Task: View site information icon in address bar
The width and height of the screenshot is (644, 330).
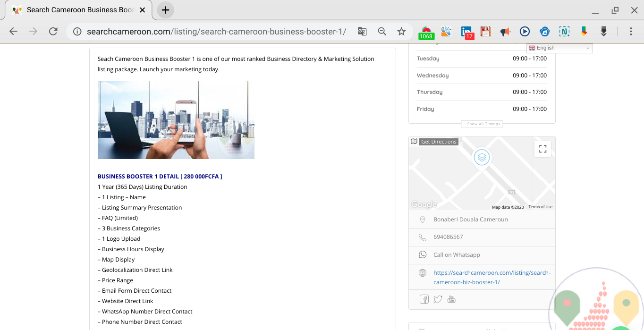Action: click(77, 32)
